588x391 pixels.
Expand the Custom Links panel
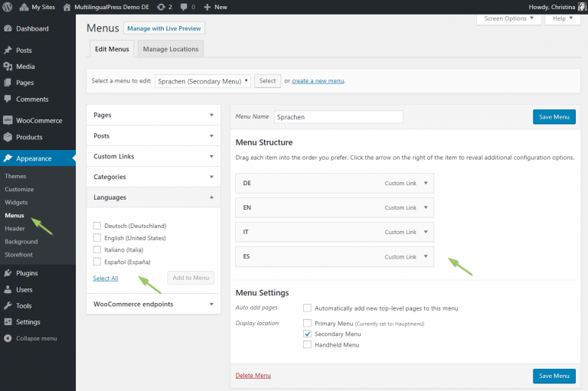tap(153, 156)
